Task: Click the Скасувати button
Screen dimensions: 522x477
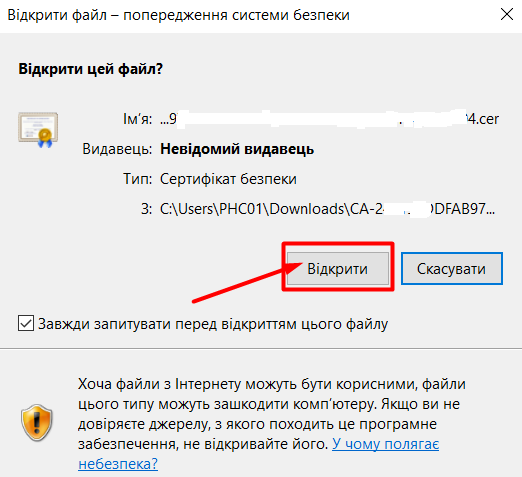Action: tap(451, 268)
